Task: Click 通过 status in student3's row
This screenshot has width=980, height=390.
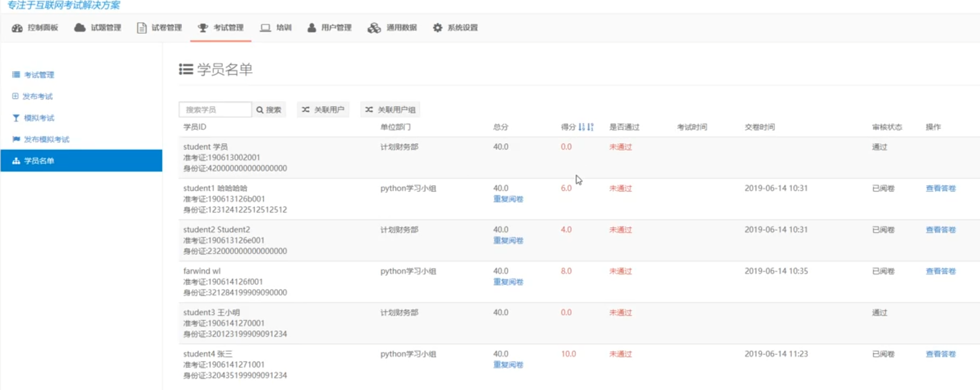Action: click(x=880, y=313)
